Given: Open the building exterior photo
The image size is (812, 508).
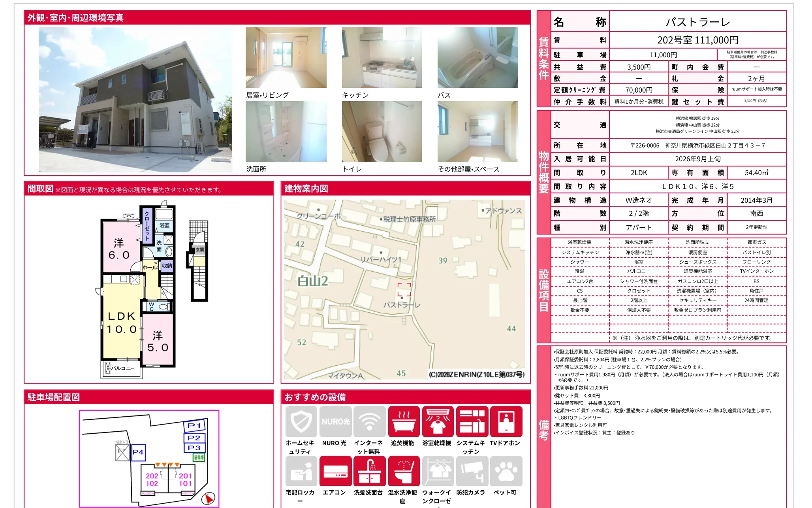Looking at the screenshot, I should coord(135,100).
